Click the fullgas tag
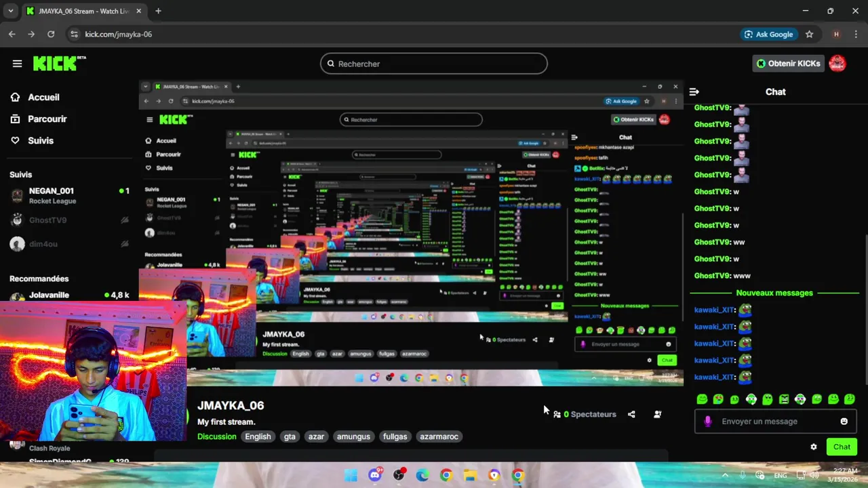The width and height of the screenshot is (868, 488). point(395,436)
